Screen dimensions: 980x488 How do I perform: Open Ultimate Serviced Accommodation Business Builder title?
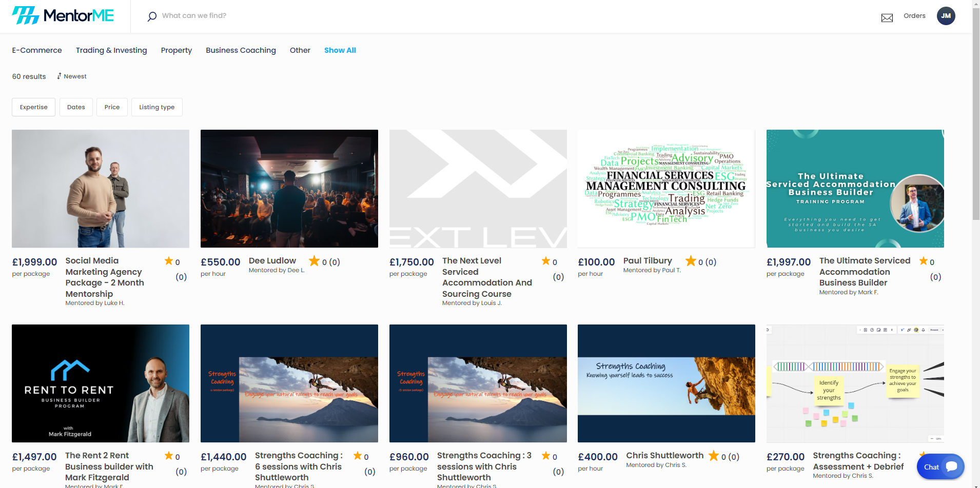[865, 272]
